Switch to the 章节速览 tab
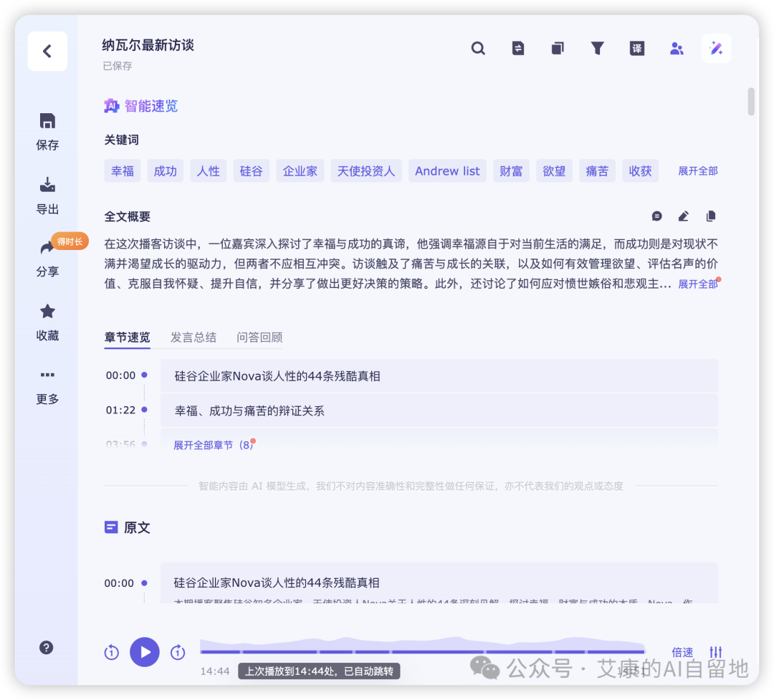Image resolution: width=774 pixels, height=700 pixels. click(x=128, y=337)
